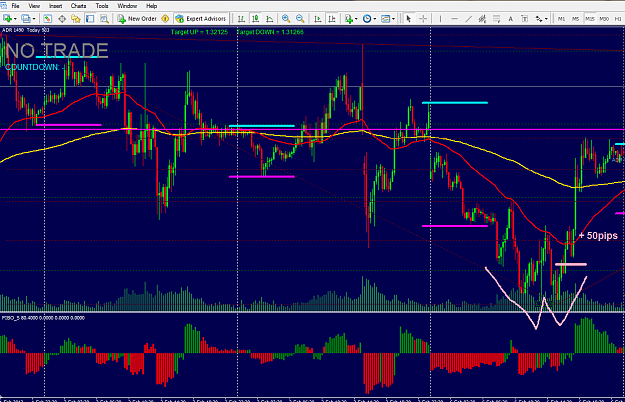
Task: Launch MetaEditor via the yellow diamond icon
Action: click(x=165, y=19)
